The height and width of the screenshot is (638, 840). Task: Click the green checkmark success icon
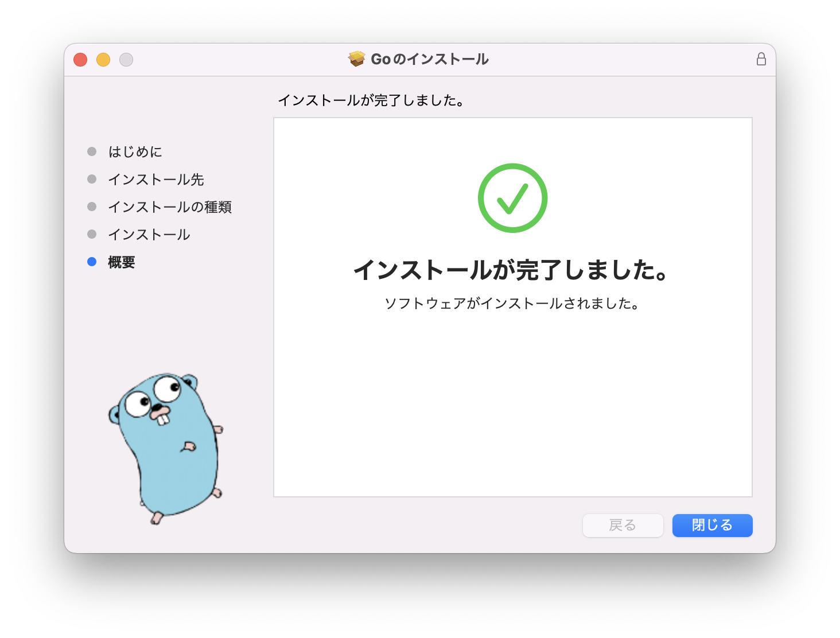point(512,197)
